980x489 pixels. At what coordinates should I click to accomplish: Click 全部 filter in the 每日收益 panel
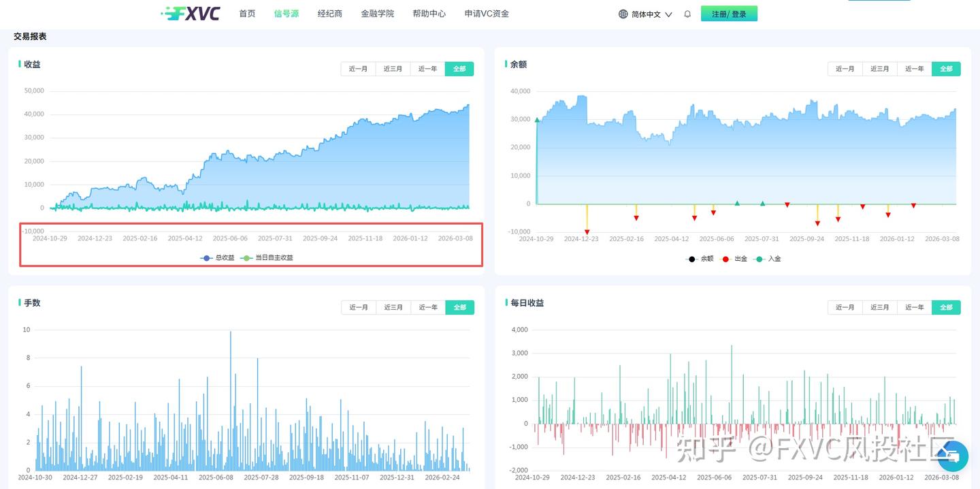point(946,307)
